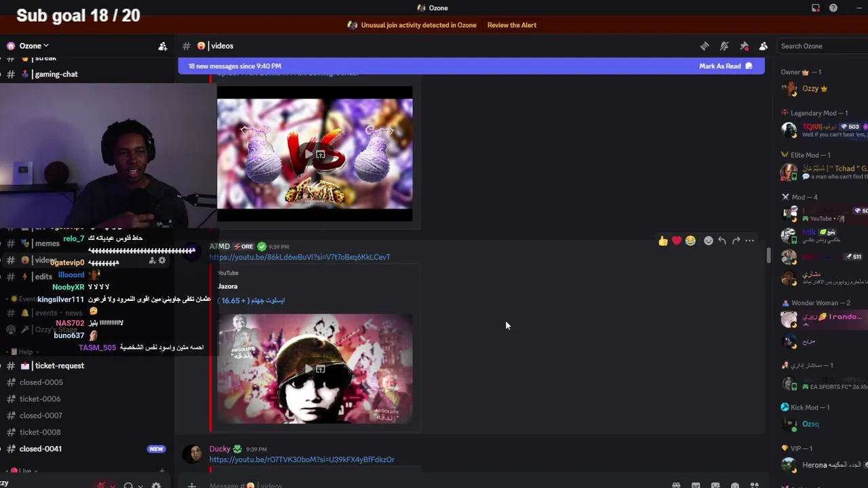Image resolution: width=868 pixels, height=488 pixels.
Task: Open apps icon in message bar
Action: click(x=755, y=485)
